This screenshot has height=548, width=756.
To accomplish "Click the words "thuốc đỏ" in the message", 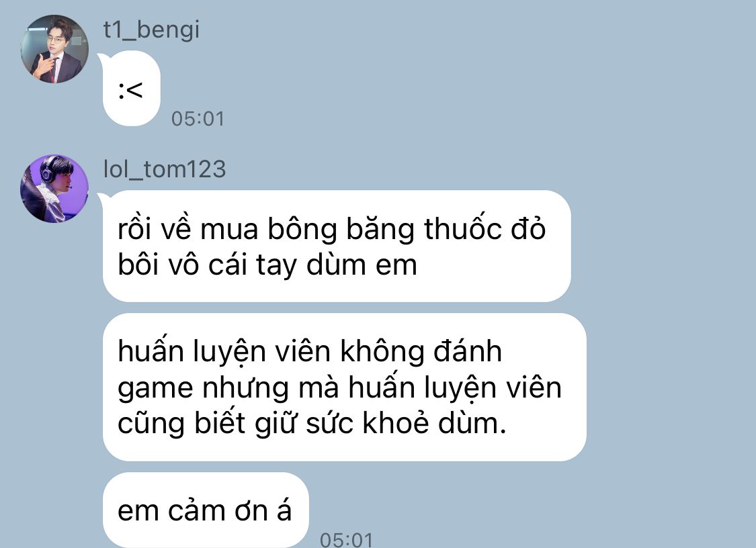I will 485,228.
